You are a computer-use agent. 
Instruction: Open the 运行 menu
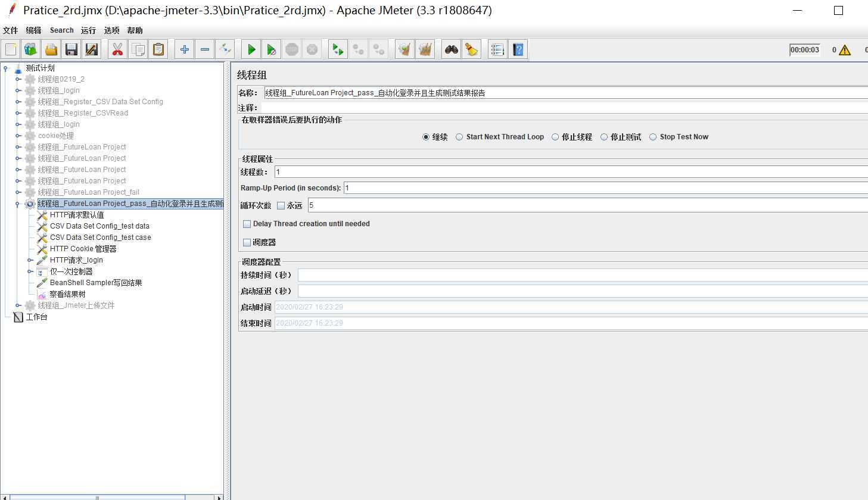click(88, 30)
